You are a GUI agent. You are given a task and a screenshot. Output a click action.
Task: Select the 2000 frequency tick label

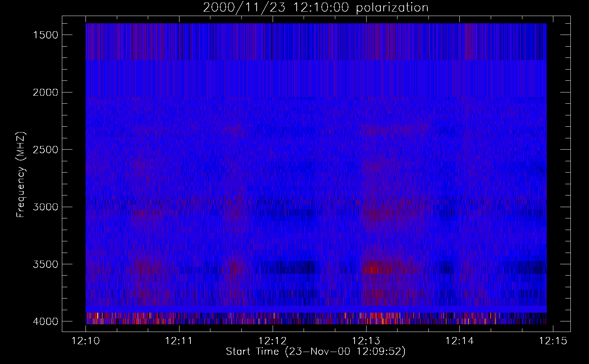(46, 92)
